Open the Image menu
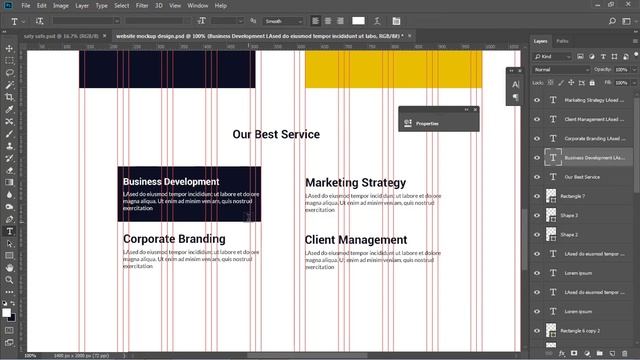 61,6
